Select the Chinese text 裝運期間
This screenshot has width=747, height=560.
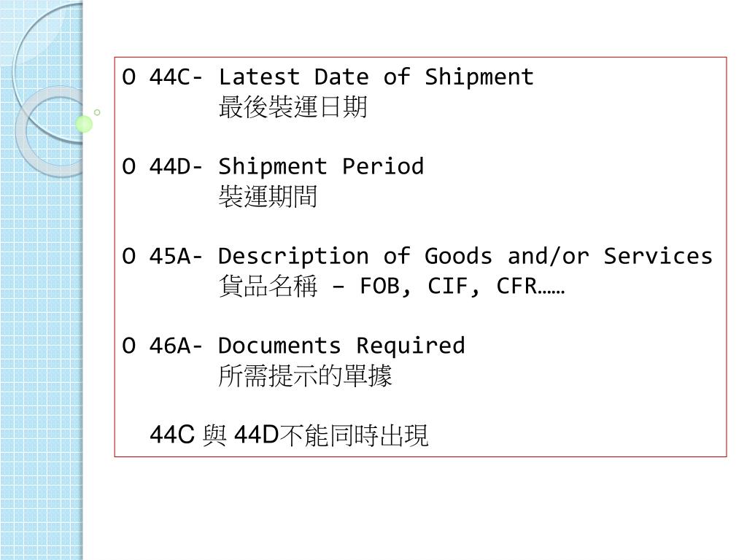[268, 196]
